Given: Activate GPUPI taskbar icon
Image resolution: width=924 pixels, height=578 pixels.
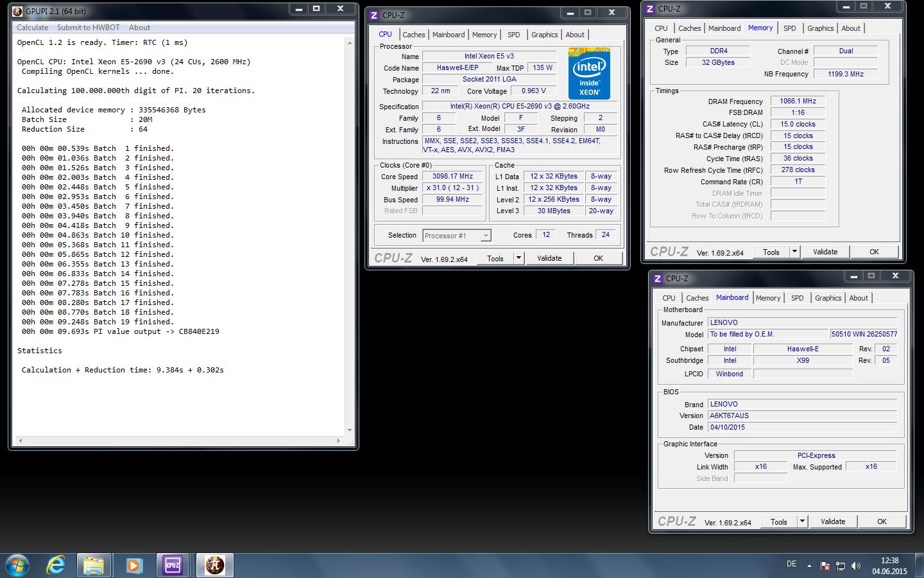Looking at the screenshot, I should tap(214, 565).
